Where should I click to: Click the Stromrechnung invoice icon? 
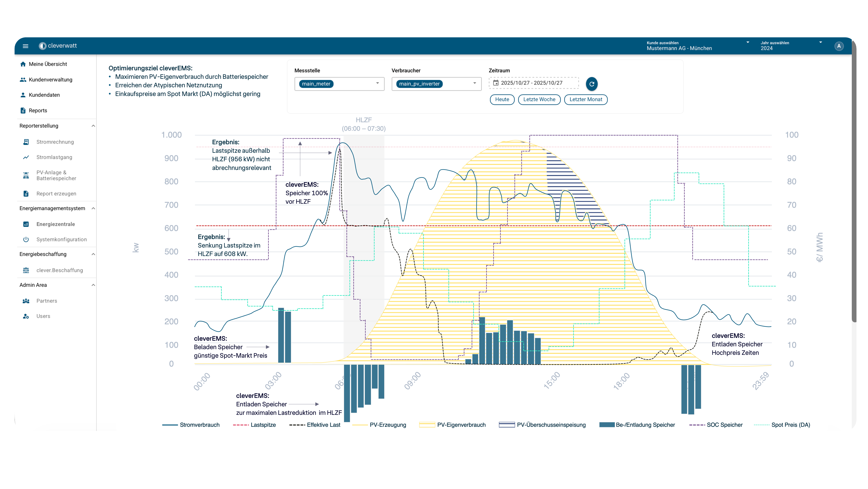[26, 142]
